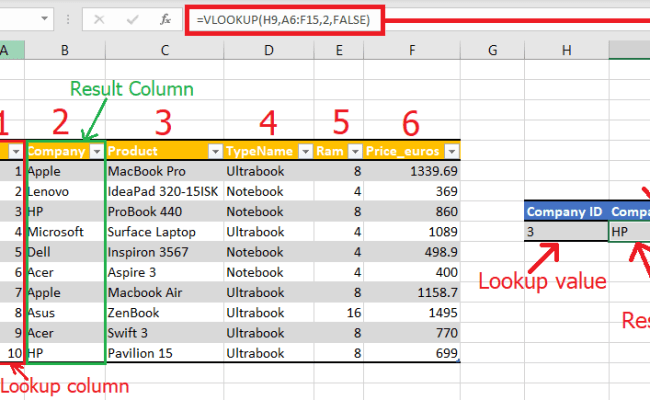This screenshot has height=400, width=650.
Task: Select the IdeaPad 320-15ISK cell
Action: 165,192
